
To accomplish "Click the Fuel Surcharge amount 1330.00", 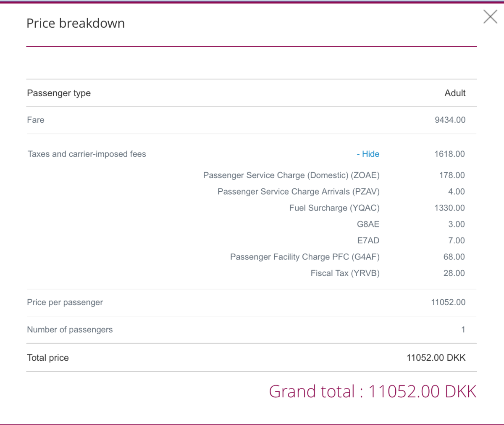I will point(449,208).
